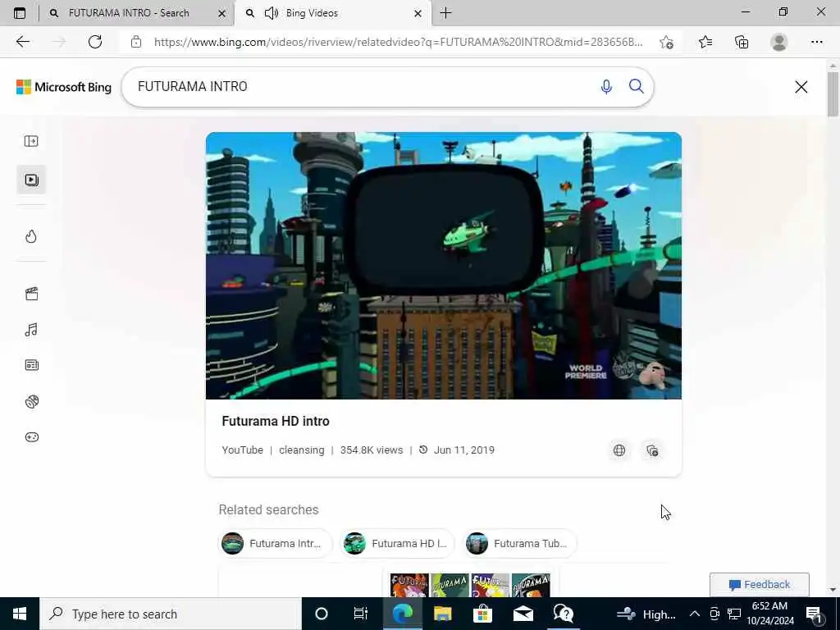The width and height of the screenshot is (840, 630).
Task: Open the Mail app from taskbar
Action: click(x=523, y=614)
